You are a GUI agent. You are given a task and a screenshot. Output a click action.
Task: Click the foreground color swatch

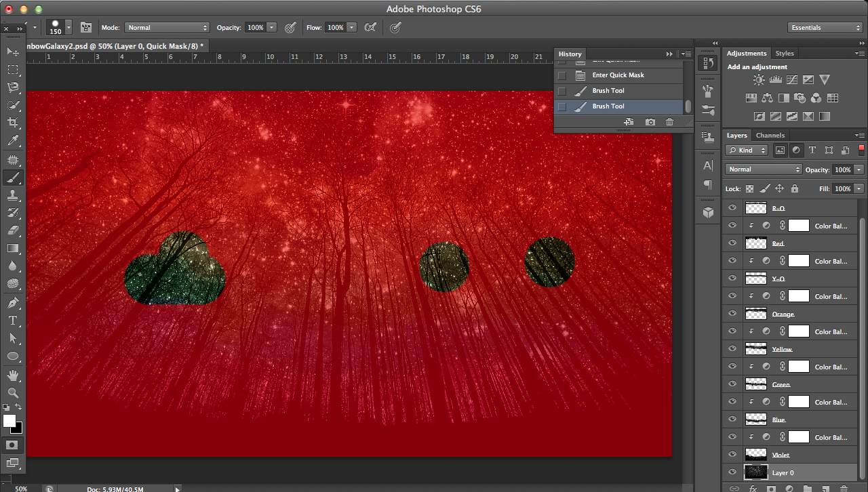point(9,421)
